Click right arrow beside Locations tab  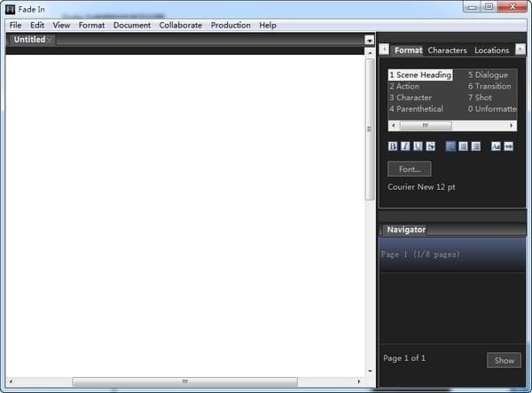pyautogui.click(x=520, y=50)
